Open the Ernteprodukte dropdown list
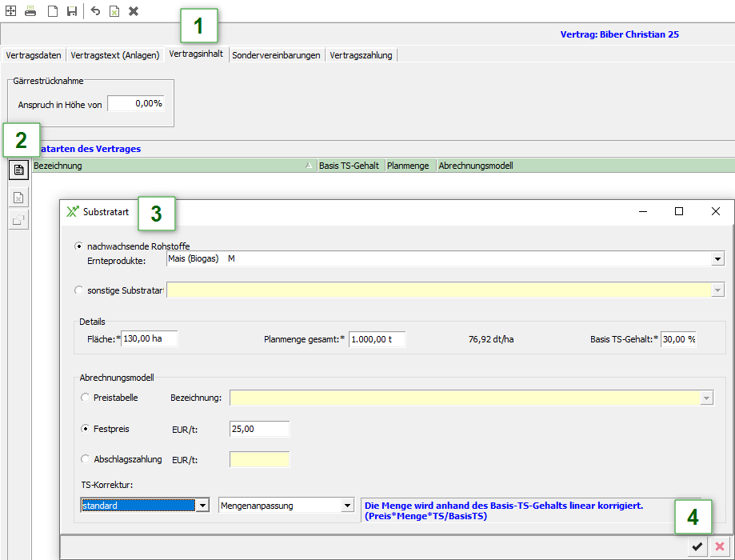The image size is (735, 560). pyautogui.click(x=718, y=259)
